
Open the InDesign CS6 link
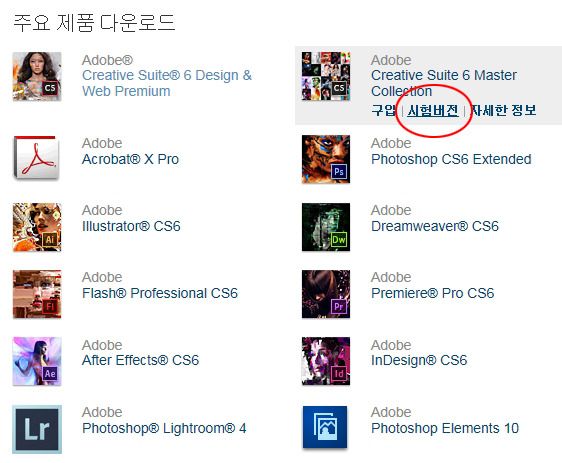419,361
